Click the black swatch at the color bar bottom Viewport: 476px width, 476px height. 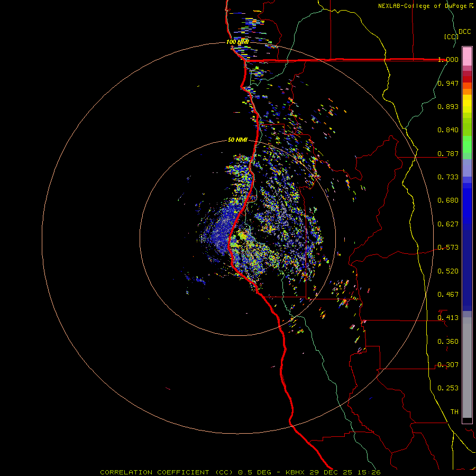(x=467, y=420)
